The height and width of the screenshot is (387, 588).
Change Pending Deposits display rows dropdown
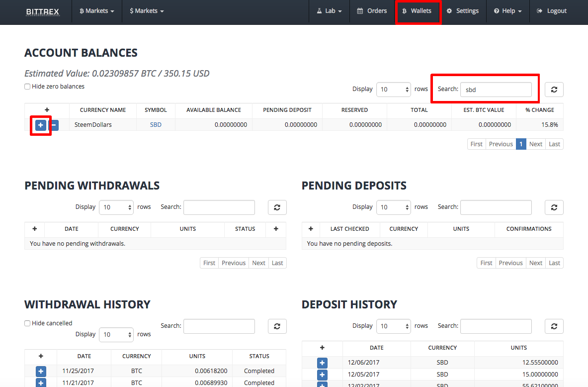coord(394,207)
